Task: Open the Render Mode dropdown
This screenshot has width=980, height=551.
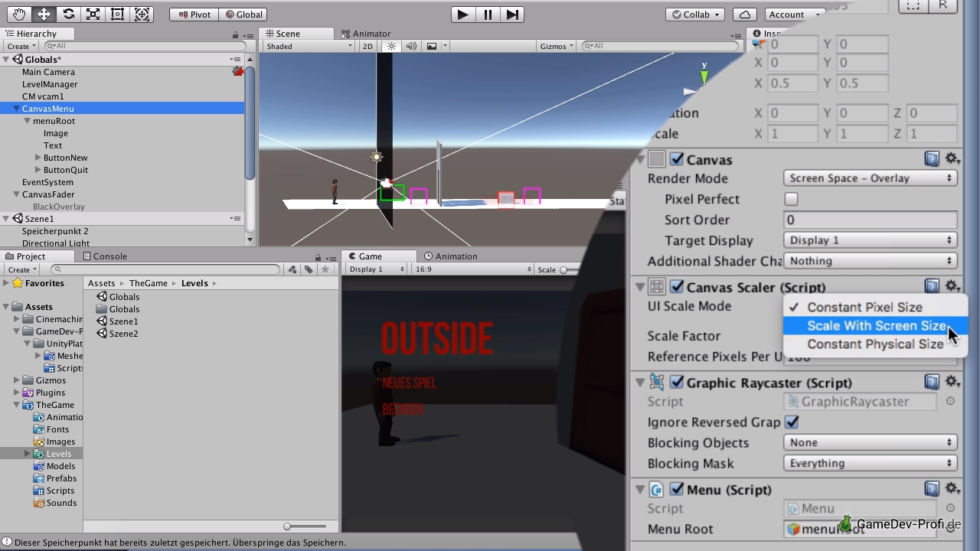Action: click(871, 178)
